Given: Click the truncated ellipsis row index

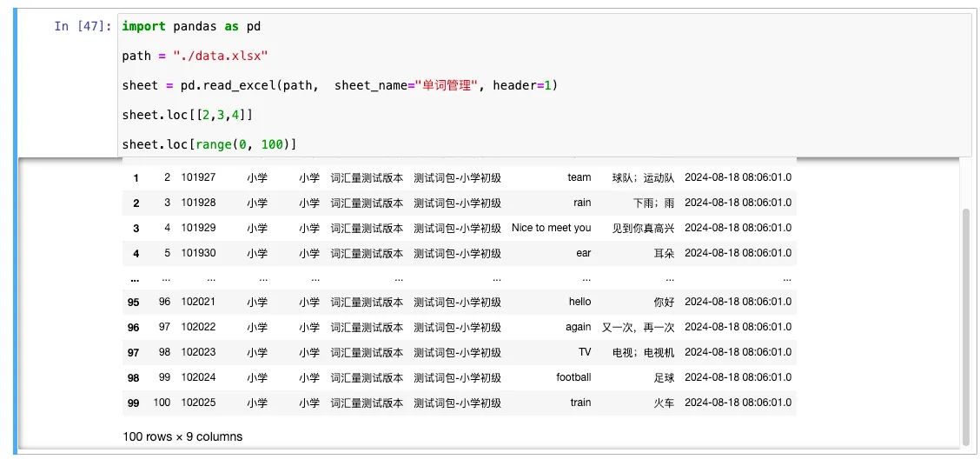Looking at the screenshot, I should click(134, 278).
